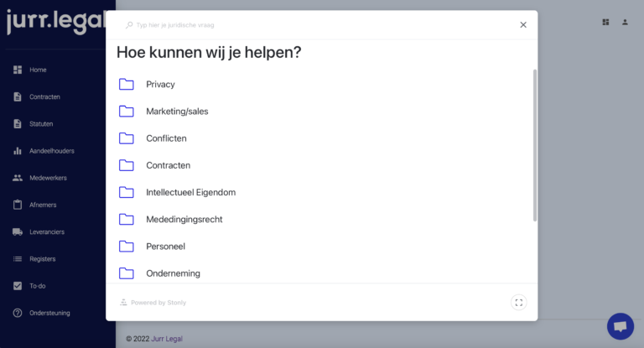Select the Mededingingsrecht category text
Image resolution: width=644 pixels, height=348 pixels.
[184, 220]
